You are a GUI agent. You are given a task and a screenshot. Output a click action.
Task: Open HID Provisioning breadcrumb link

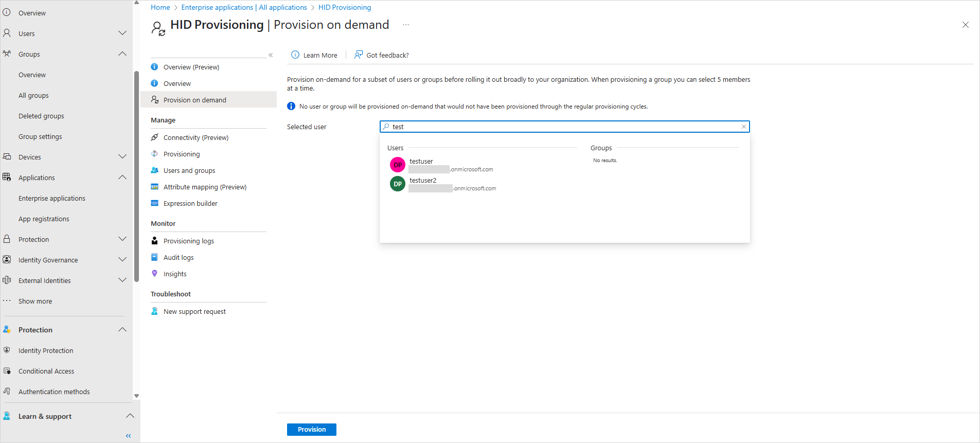345,7
